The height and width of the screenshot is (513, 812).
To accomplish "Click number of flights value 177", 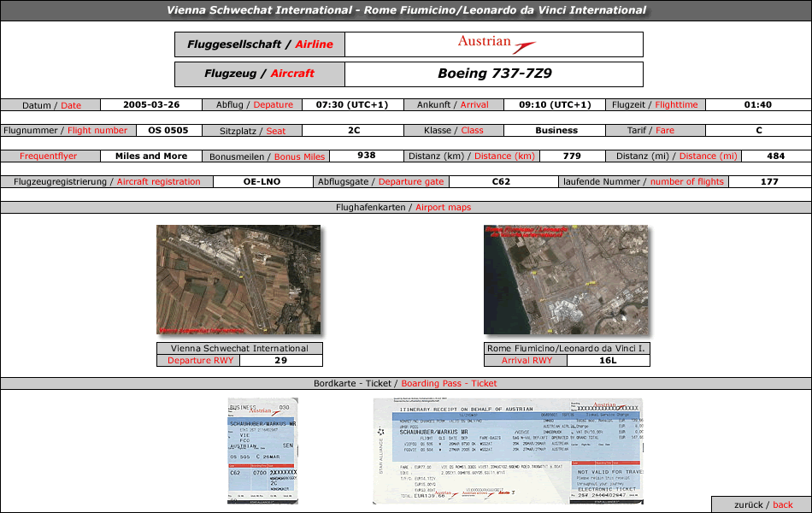I will point(769,182).
